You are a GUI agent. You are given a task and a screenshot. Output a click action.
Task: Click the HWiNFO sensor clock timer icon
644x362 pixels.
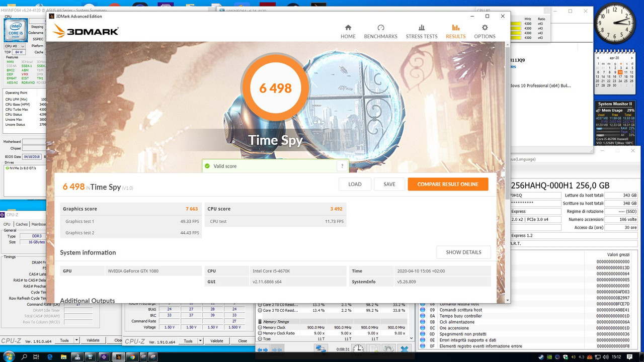[358, 349]
